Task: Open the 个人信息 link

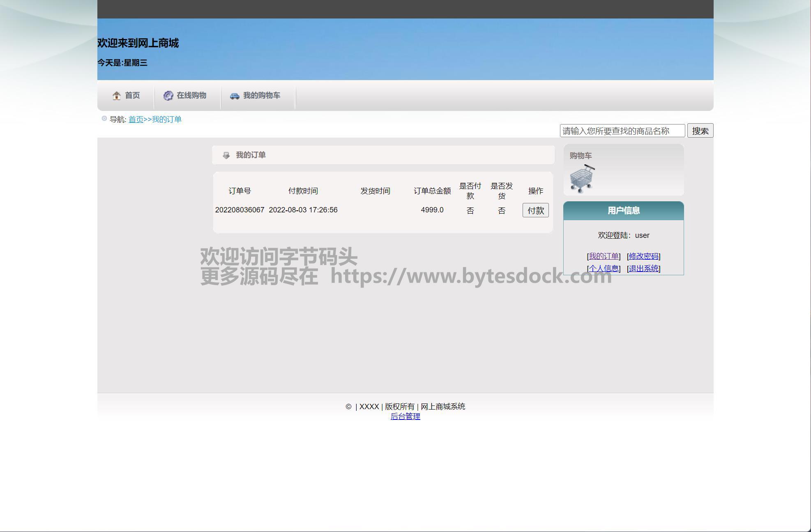Action: coord(604,269)
